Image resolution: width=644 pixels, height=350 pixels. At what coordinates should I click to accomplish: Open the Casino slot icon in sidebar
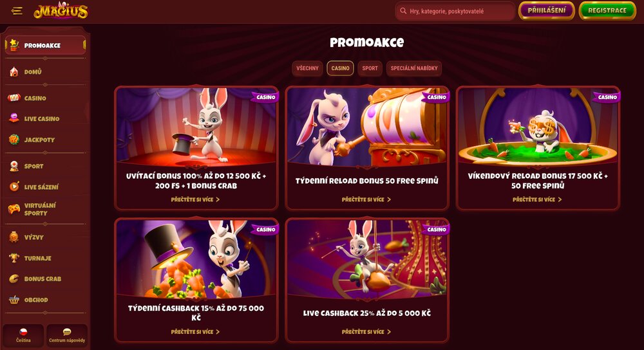(14, 98)
